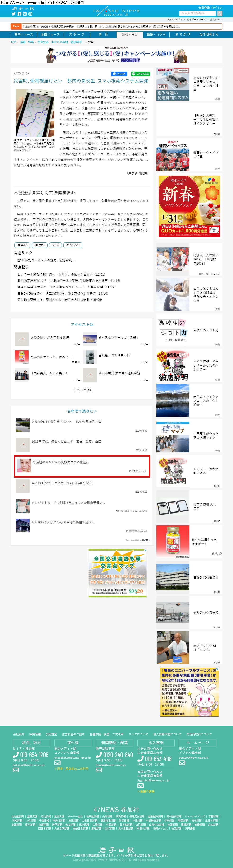
Task: Close the 交差点マップ ad banner
Action: pyautogui.click(x=145, y=550)
